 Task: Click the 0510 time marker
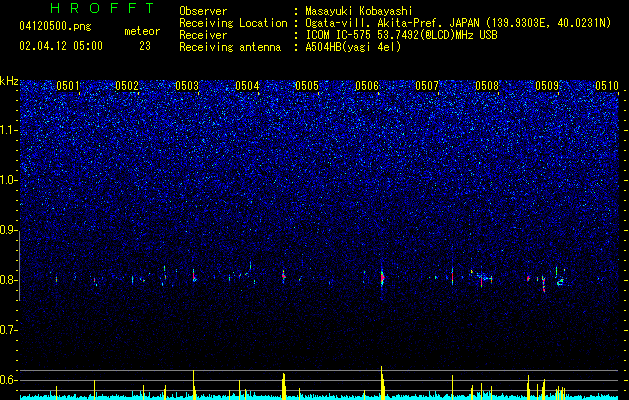[x=607, y=85]
